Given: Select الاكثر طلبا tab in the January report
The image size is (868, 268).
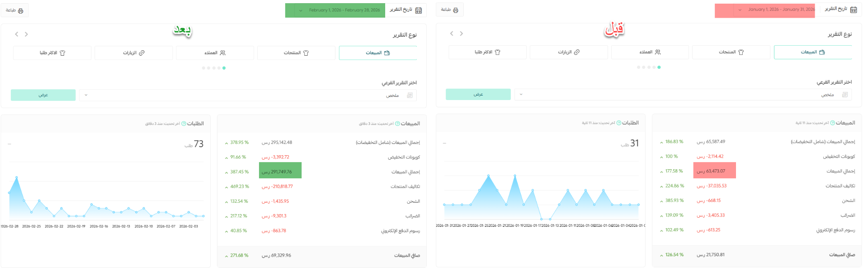Looking at the screenshot, I should pyautogui.click(x=487, y=52).
